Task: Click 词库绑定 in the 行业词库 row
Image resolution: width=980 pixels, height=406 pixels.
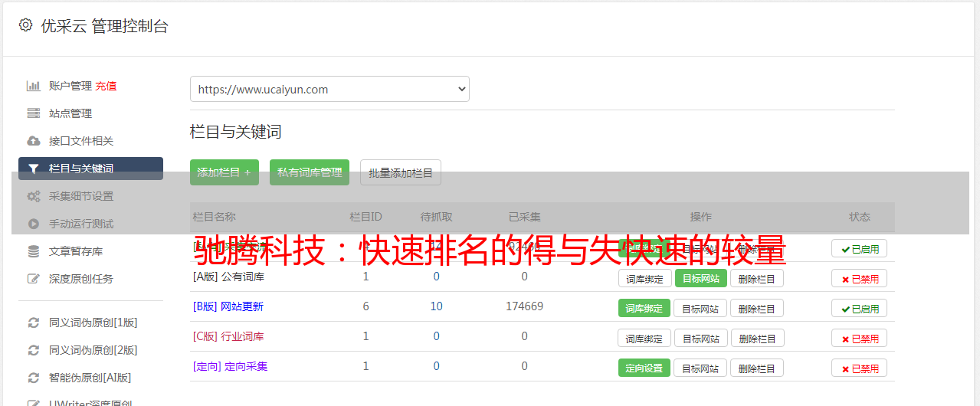Action: click(644, 338)
